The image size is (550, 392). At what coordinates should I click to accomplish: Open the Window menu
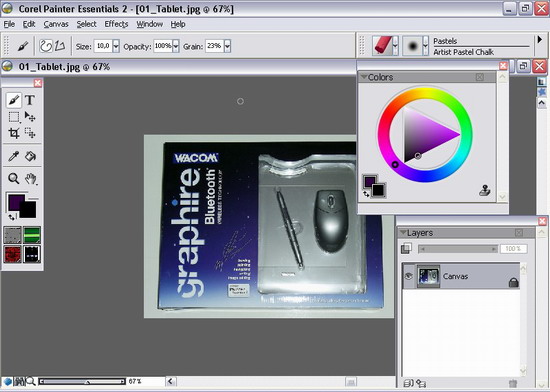coord(150,24)
